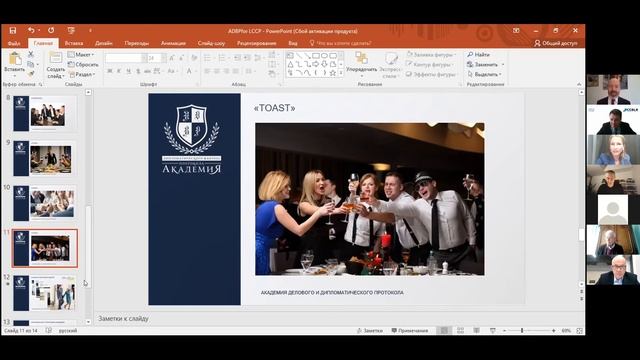This screenshot has height=360, width=640.
Task: Open the font color picker
Action: pos(190,71)
